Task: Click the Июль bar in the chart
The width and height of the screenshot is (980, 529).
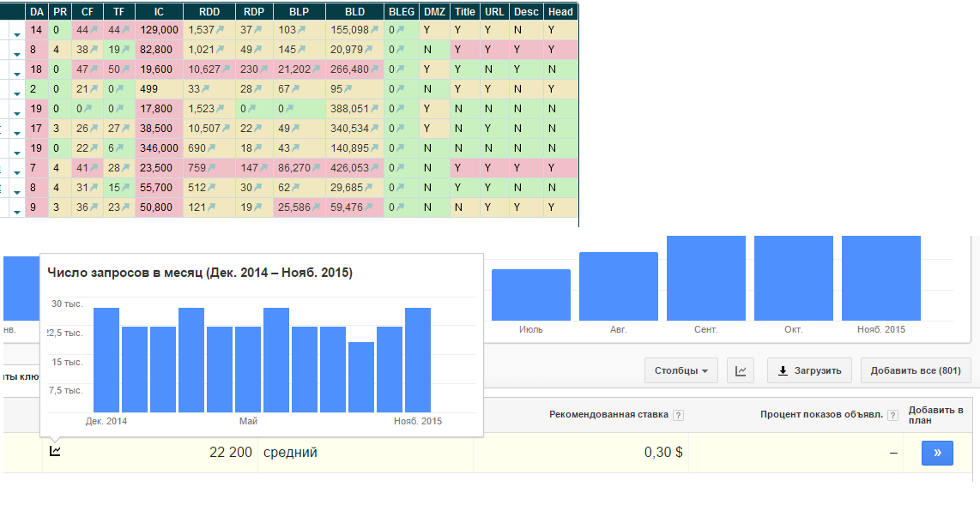Action: click(530, 294)
